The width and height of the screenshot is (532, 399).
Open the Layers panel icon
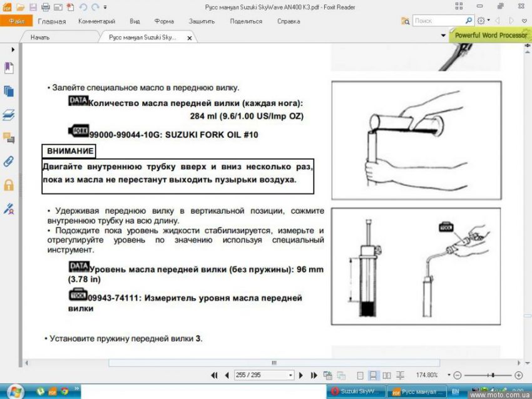[x=9, y=115]
